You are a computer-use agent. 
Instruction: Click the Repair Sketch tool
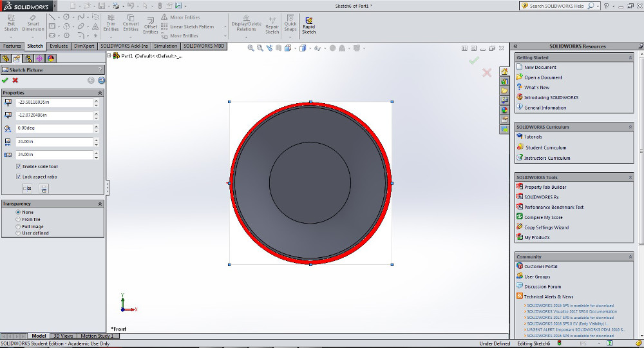(272, 26)
